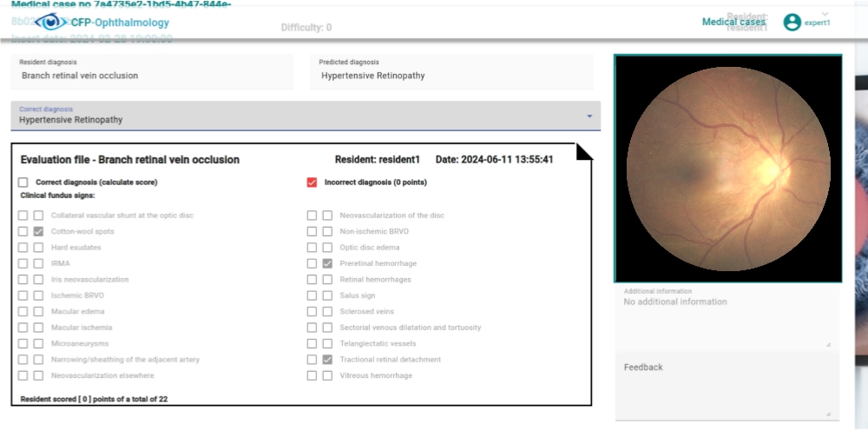Toggle the ticked Cotton-wool spots checkbox

click(x=38, y=231)
